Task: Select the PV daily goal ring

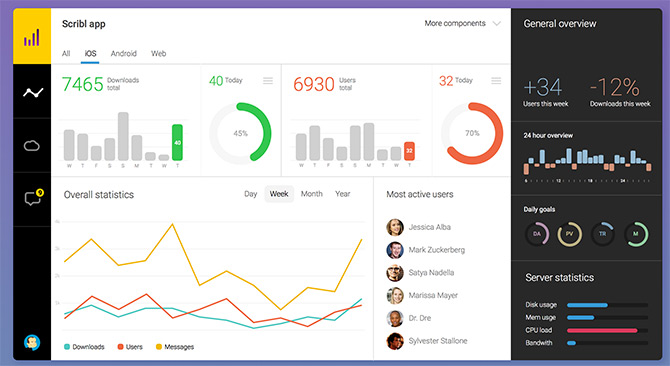Action: tap(570, 234)
